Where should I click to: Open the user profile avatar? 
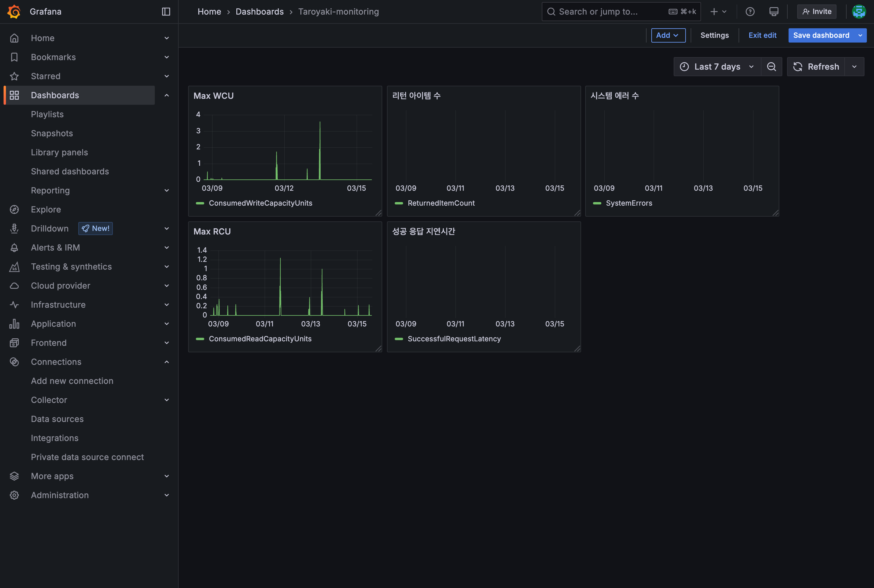pos(859,12)
